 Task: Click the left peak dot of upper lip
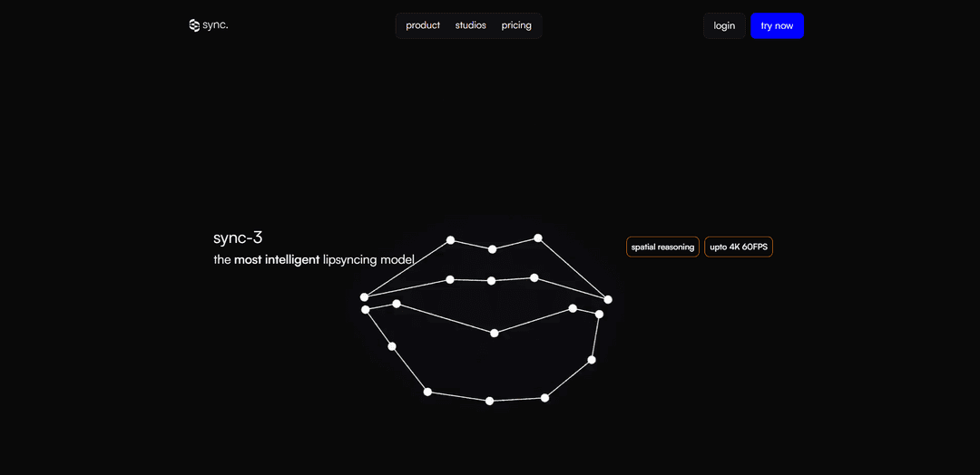(x=450, y=240)
